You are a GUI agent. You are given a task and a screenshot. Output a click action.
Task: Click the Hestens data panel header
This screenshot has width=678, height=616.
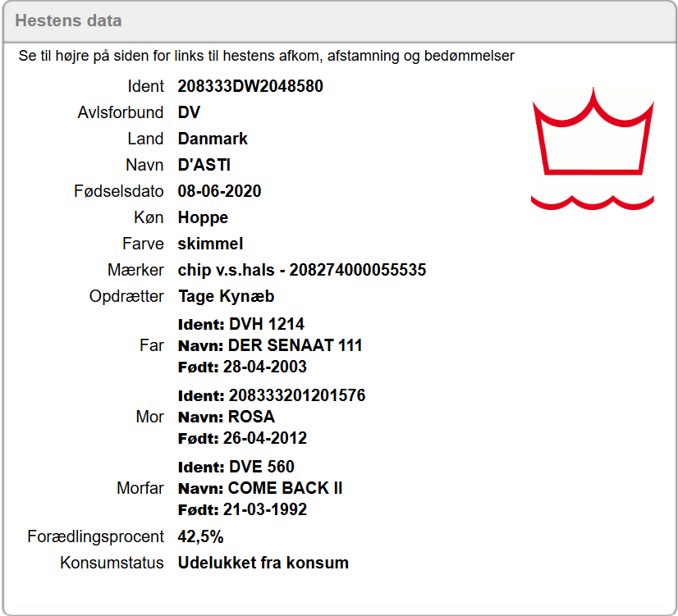coord(68,21)
